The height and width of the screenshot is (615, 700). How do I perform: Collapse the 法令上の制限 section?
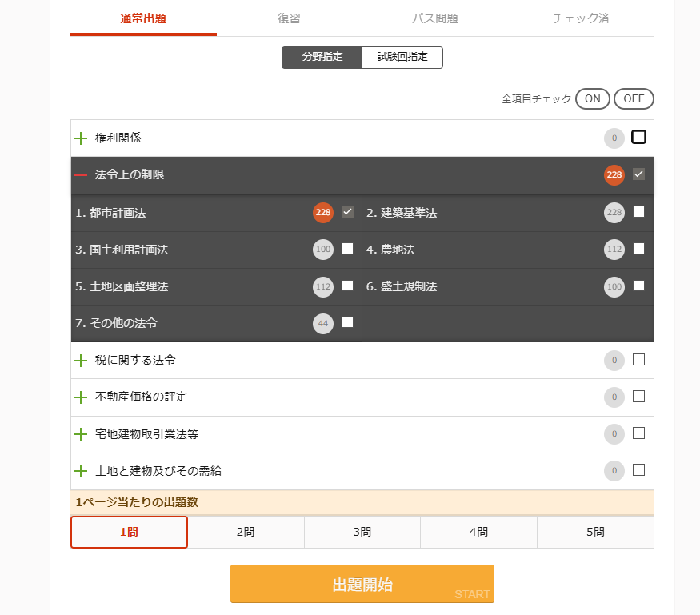pyautogui.click(x=81, y=174)
